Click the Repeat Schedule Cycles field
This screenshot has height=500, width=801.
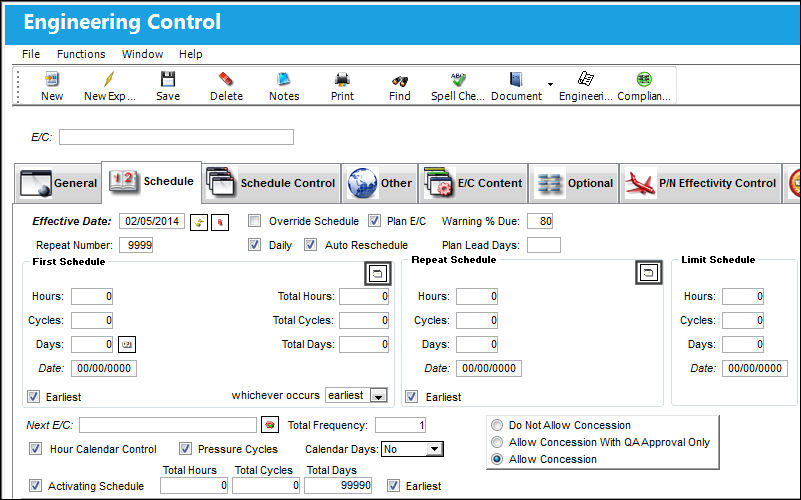[x=477, y=320]
